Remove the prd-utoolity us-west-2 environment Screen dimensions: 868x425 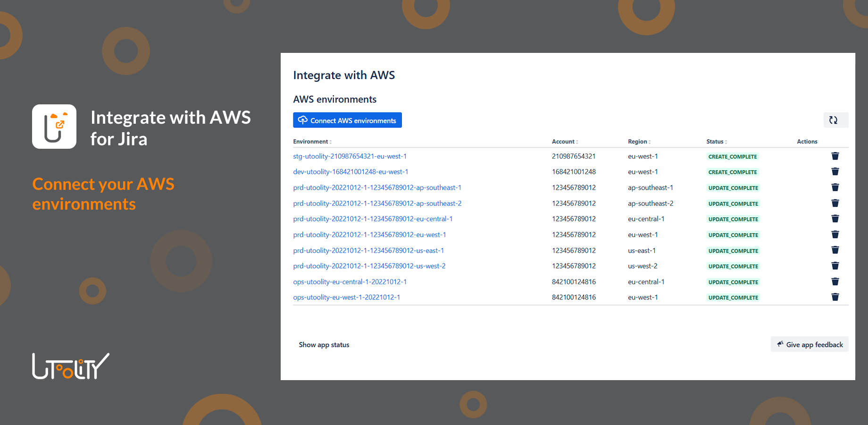(835, 265)
